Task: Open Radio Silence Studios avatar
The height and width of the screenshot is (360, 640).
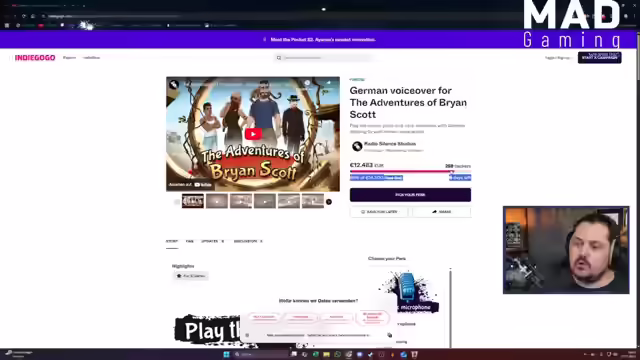Action: [357, 146]
